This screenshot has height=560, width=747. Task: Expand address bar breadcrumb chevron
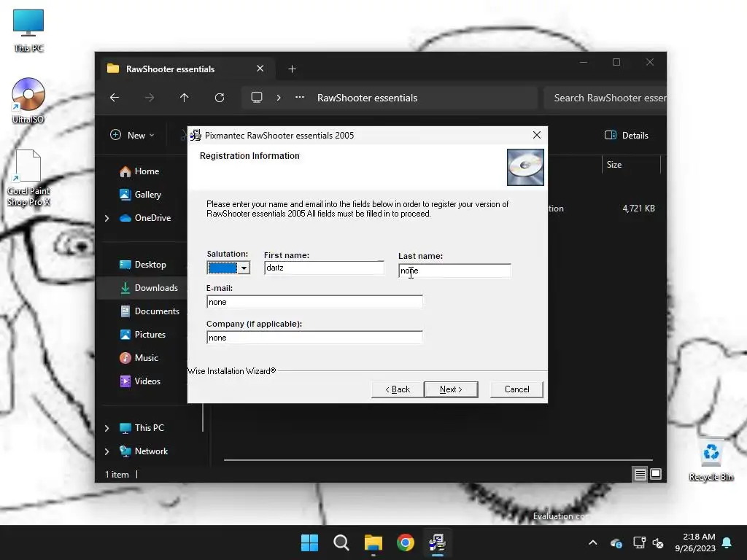[279, 98]
